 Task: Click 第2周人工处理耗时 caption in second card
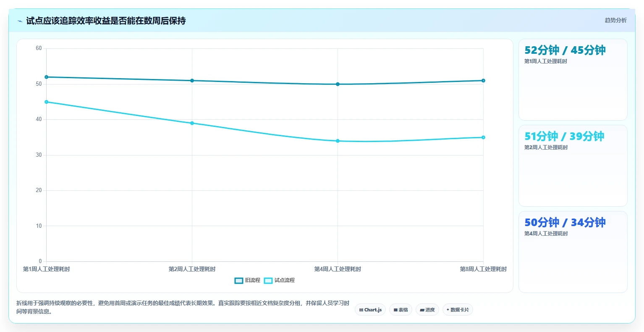coord(546,148)
